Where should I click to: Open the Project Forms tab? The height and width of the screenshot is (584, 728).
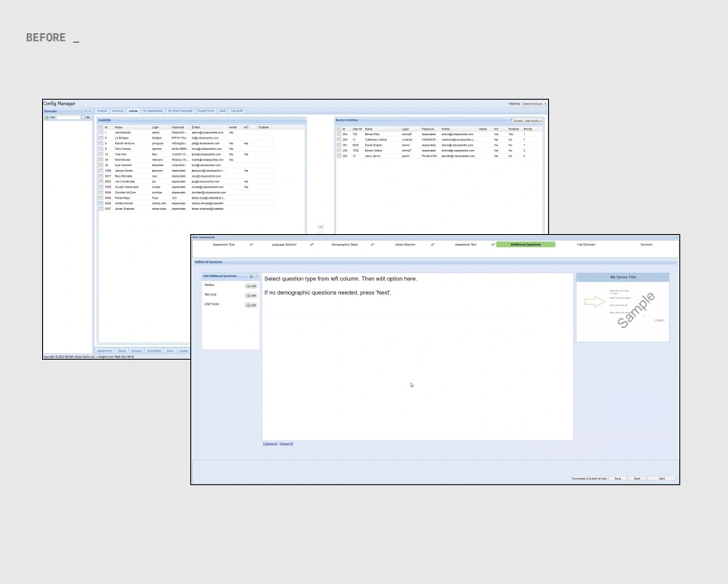206,111
